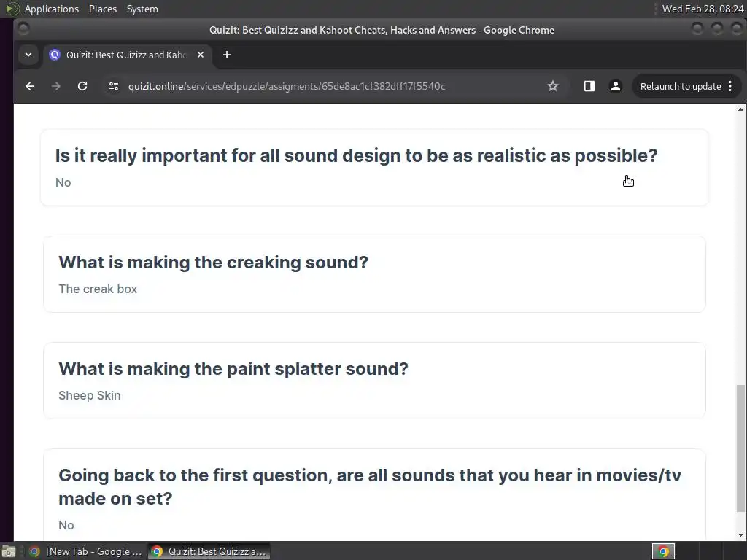747x560 pixels.
Task: Click the browser back arrow
Action: pyautogui.click(x=30, y=86)
